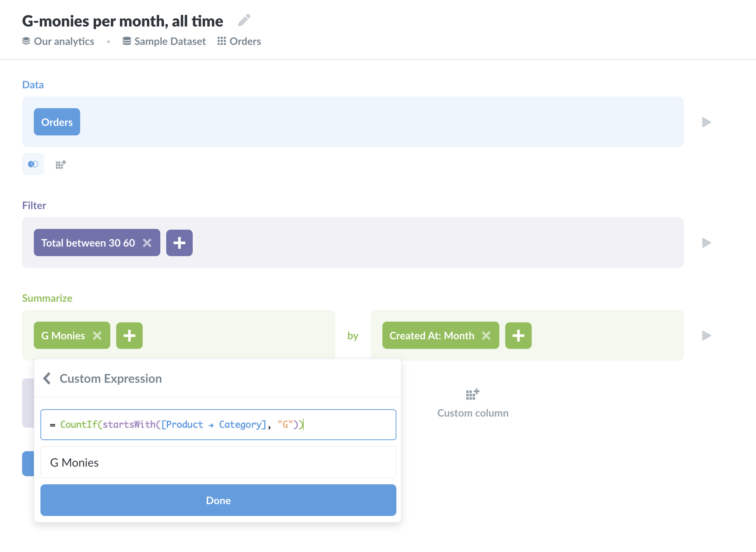Add another grouping after Created At

coord(518,336)
